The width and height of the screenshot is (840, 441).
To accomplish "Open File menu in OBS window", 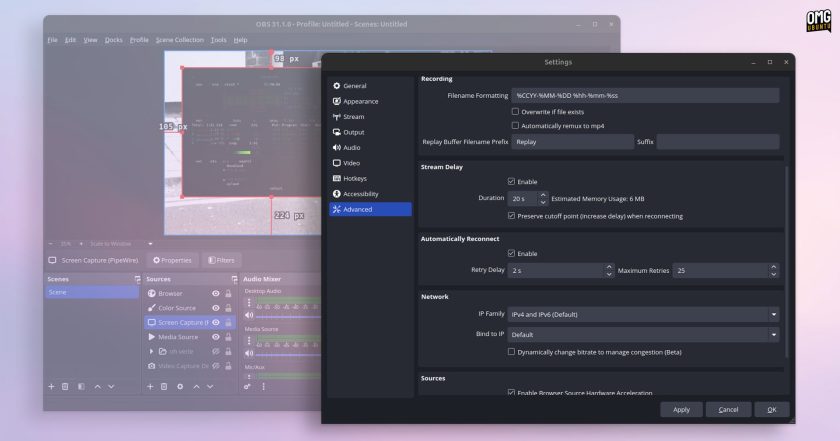I will pos(52,40).
